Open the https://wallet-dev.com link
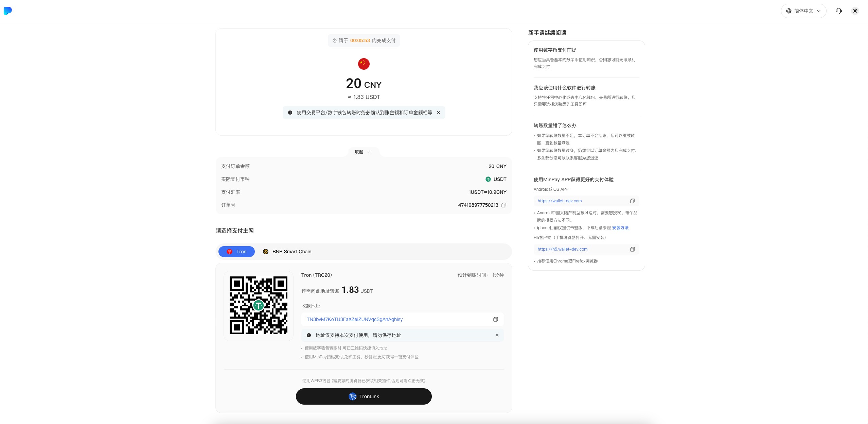 (x=560, y=201)
